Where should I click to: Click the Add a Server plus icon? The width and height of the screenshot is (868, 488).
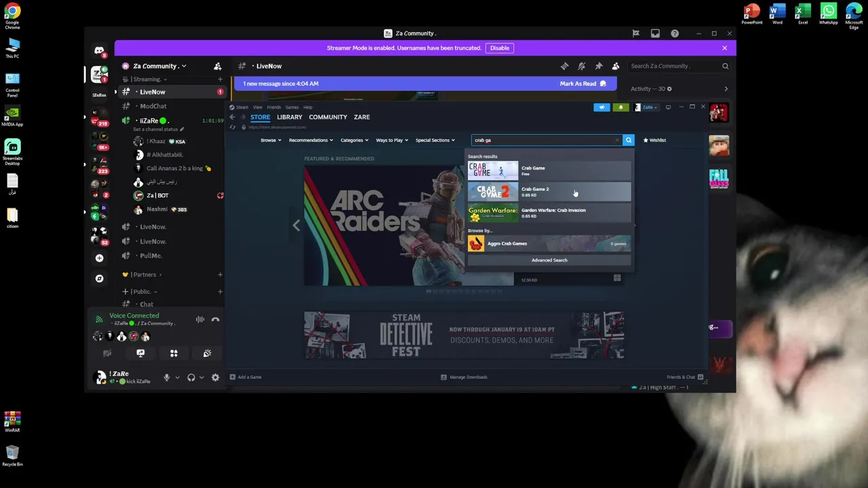(x=100, y=258)
